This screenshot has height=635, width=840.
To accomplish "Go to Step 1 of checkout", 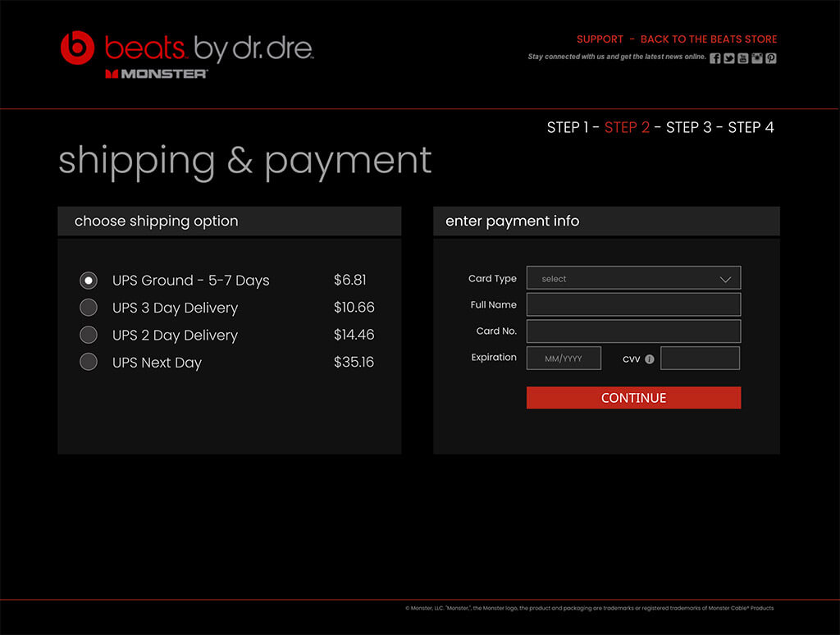I will tap(568, 127).
